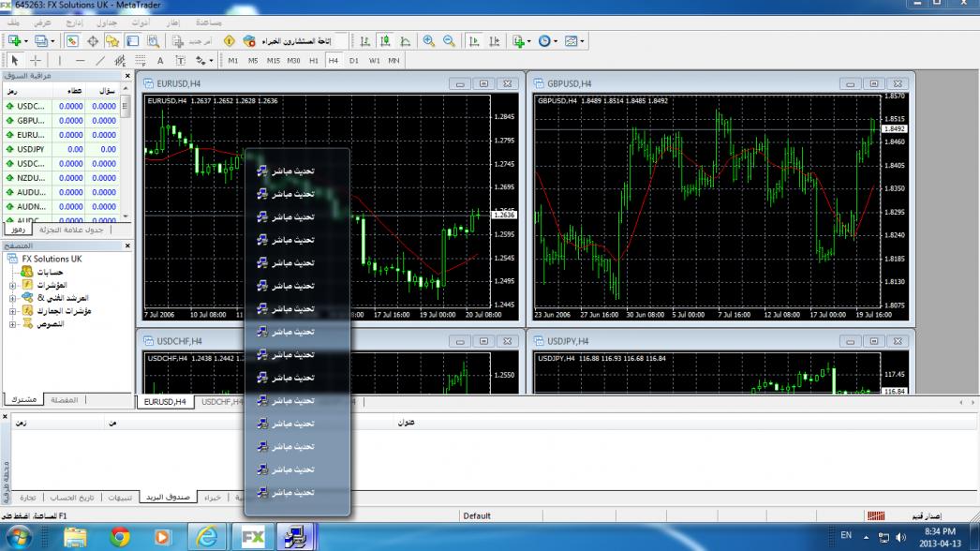Select the M15 timeframe button
This screenshot has height=551, width=980.
point(273,61)
